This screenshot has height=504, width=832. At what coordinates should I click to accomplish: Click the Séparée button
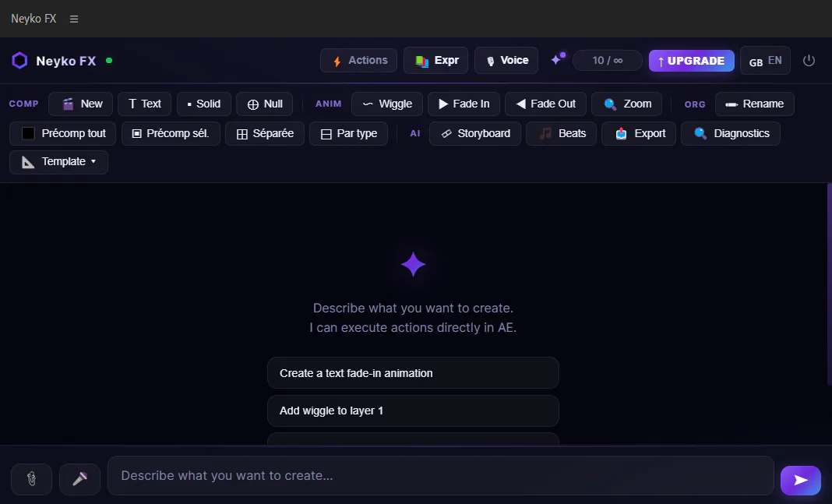(x=265, y=134)
